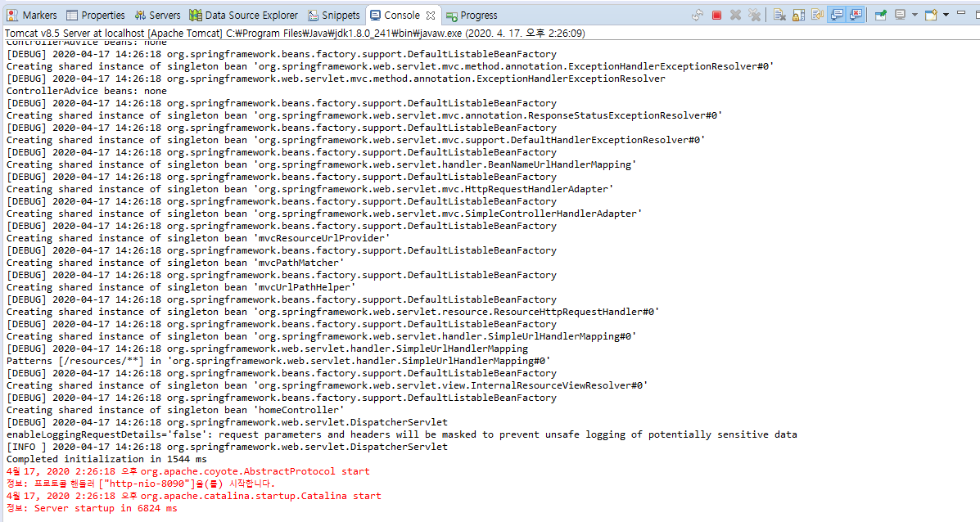The height and width of the screenshot is (522, 980).
Task: Switch to the Snippets tab
Action: tap(334, 15)
